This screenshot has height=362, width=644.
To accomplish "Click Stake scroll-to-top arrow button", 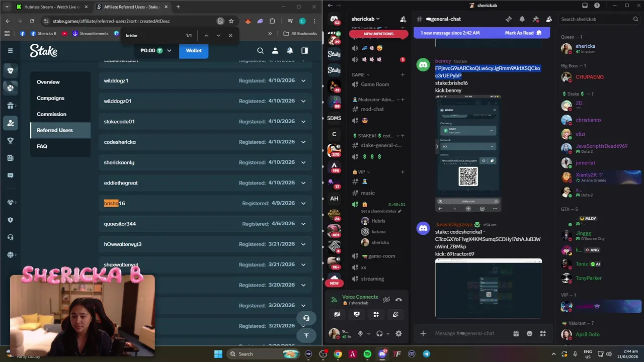I will click(x=306, y=335).
